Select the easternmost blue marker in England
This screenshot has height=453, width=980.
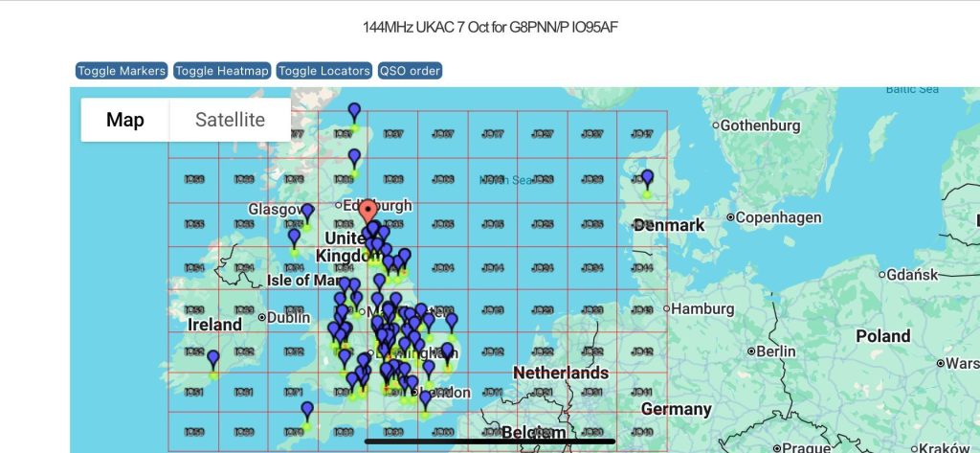pyautogui.click(x=451, y=322)
